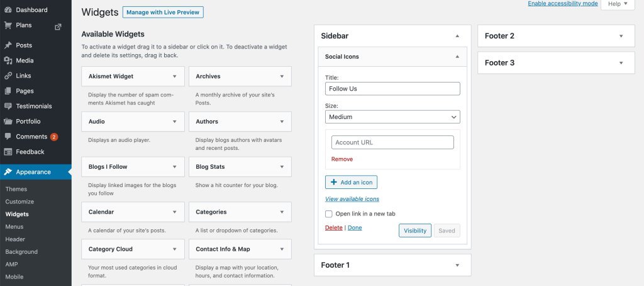
Task: Click the Plans shopping cart icon
Action: [8, 25]
